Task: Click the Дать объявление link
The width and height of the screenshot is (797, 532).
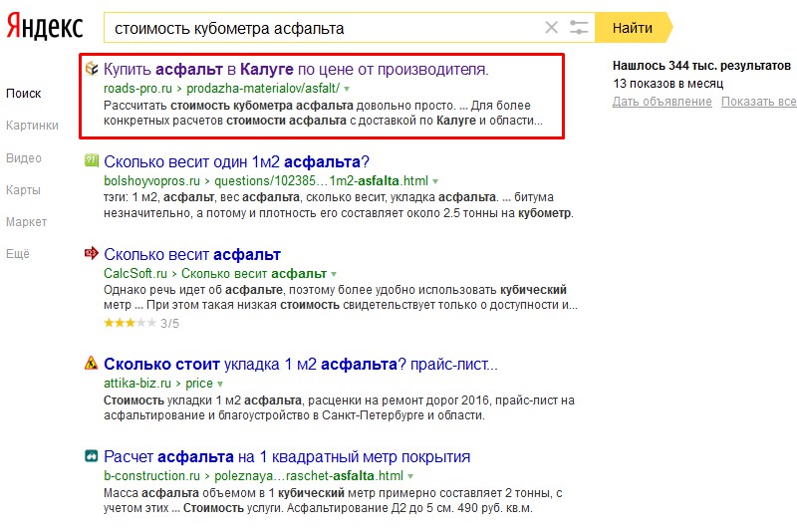Action: [x=662, y=102]
